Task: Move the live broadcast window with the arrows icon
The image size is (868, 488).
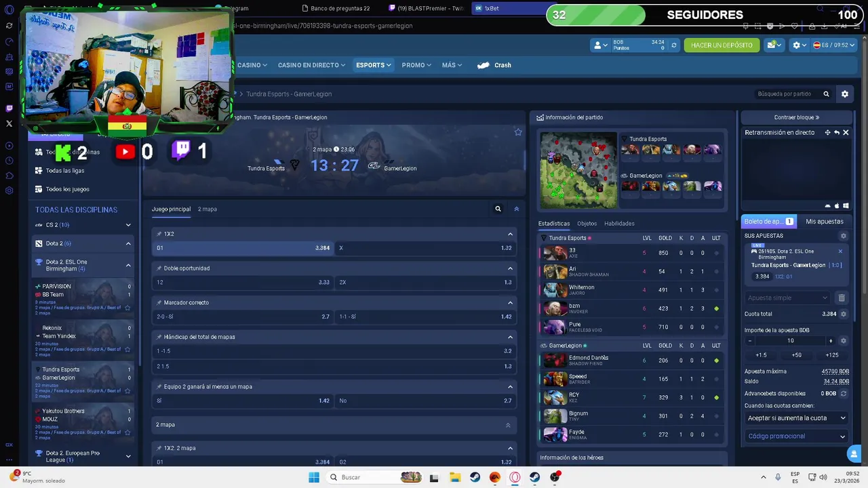Action: 827,133
